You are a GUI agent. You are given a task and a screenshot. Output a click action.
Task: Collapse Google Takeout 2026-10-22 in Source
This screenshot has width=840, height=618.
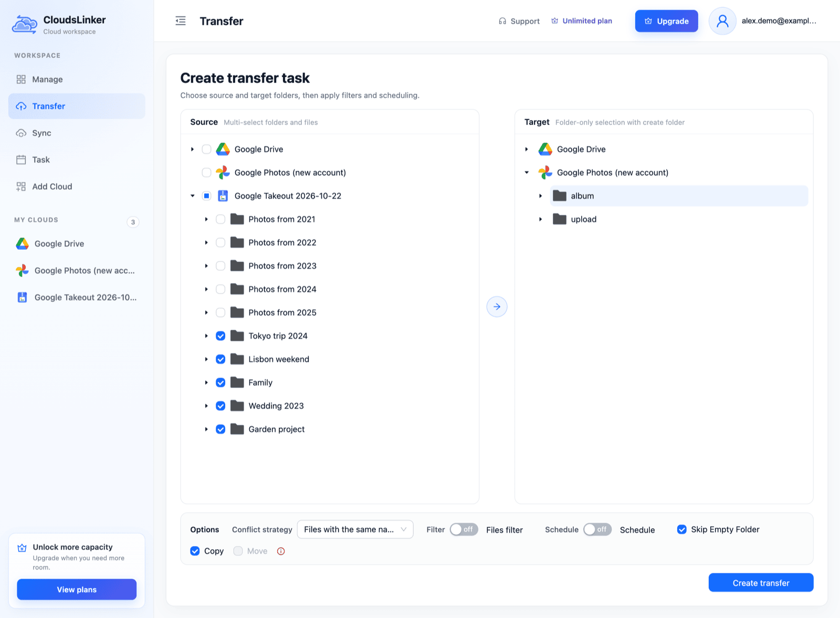193,196
